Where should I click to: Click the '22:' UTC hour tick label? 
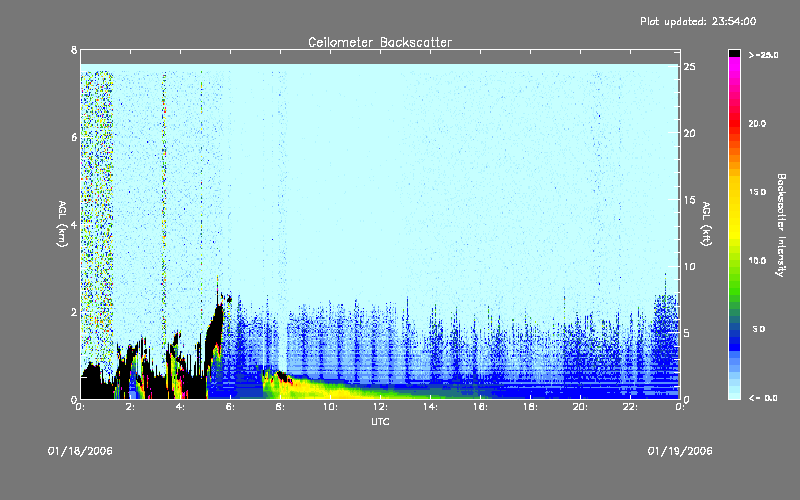click(630, 407)
